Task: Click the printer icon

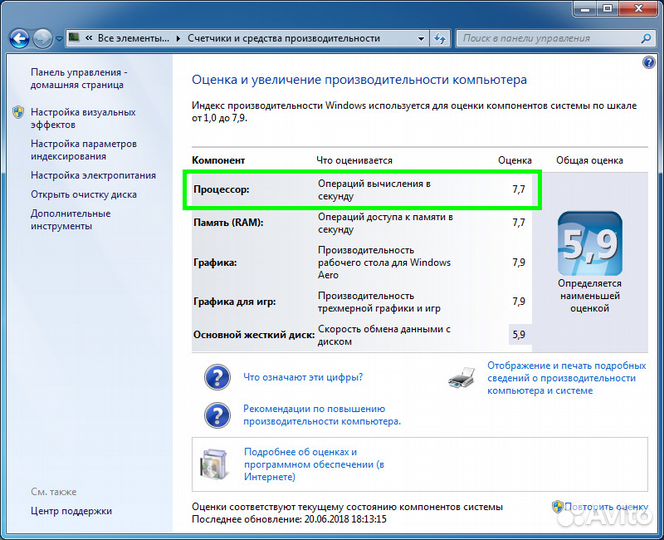Action: click(x=462, y=378)
